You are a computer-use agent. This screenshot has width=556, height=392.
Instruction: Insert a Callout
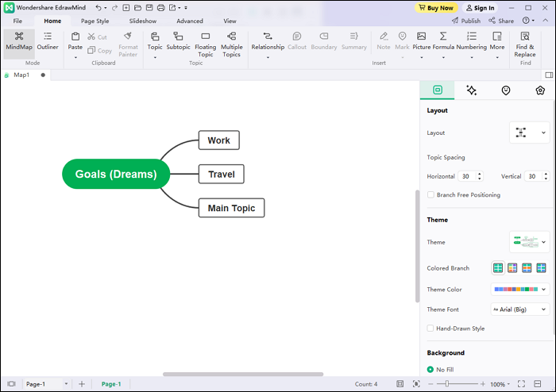297,41
